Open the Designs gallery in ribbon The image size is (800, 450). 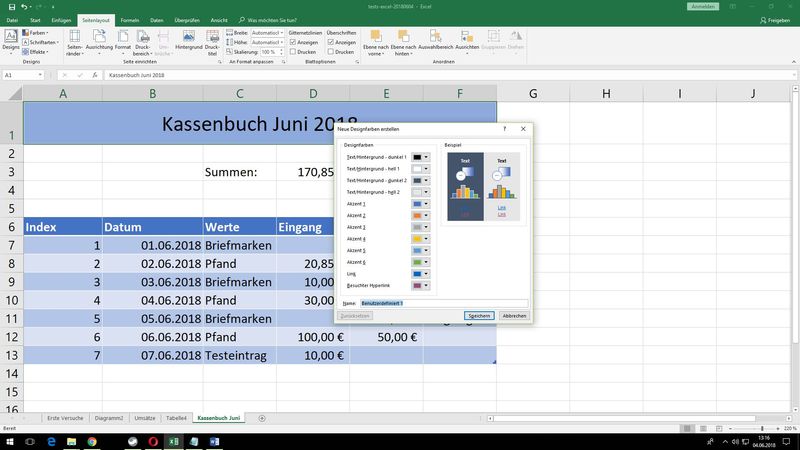(9, 40)
